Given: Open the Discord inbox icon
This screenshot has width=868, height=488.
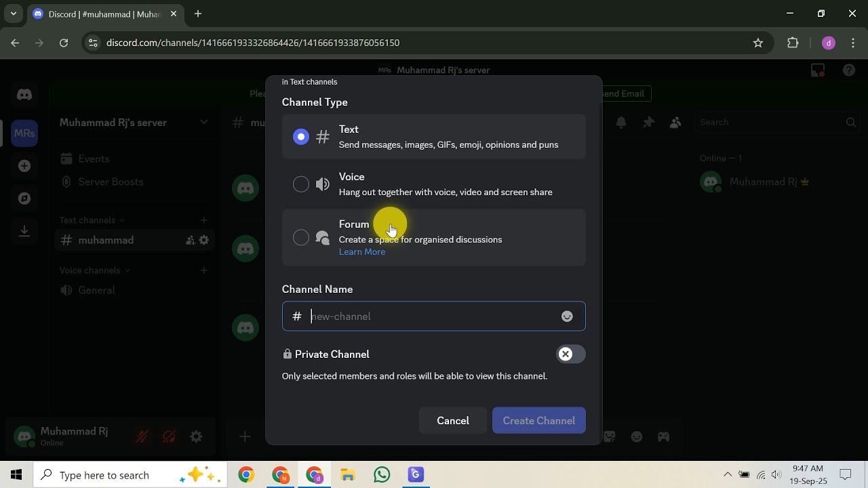Looking at the screenshot, I should pos(818,70).
